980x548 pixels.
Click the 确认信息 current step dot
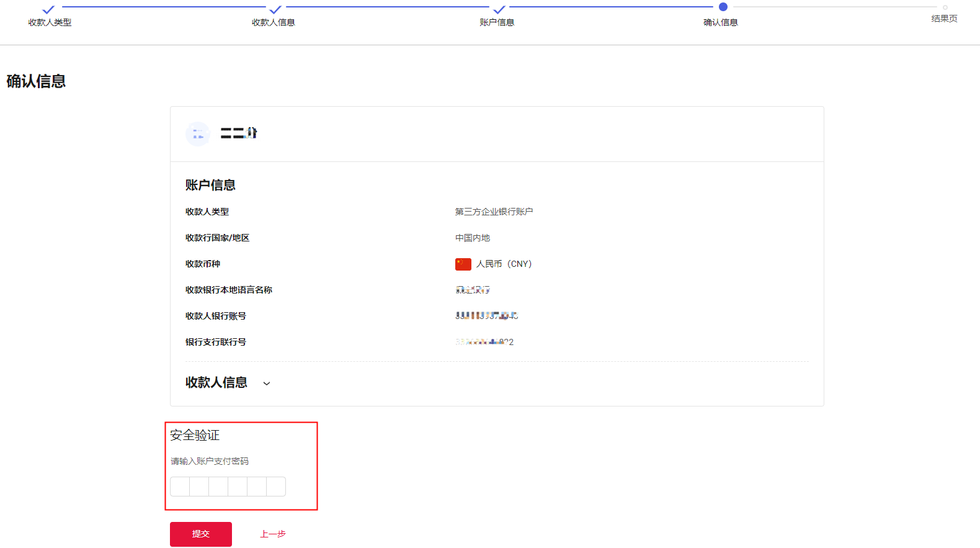[x=723, y=7]
